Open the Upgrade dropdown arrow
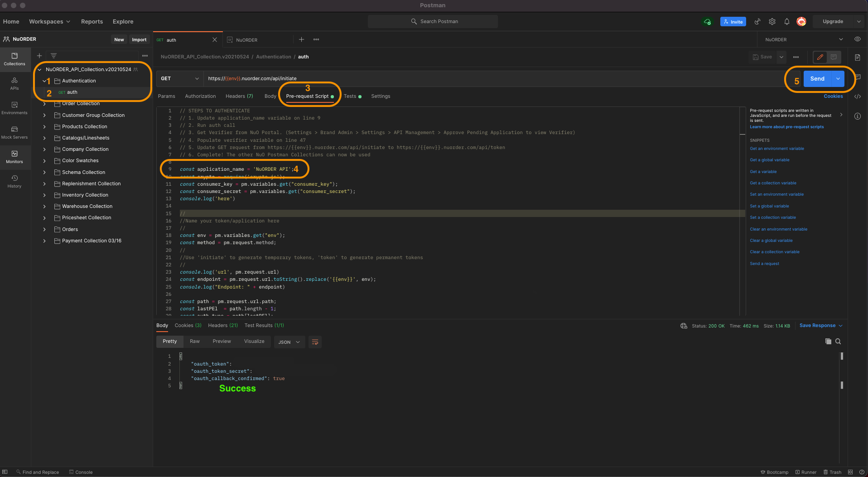The image size is (868, 477). click(x=858, y=22)
